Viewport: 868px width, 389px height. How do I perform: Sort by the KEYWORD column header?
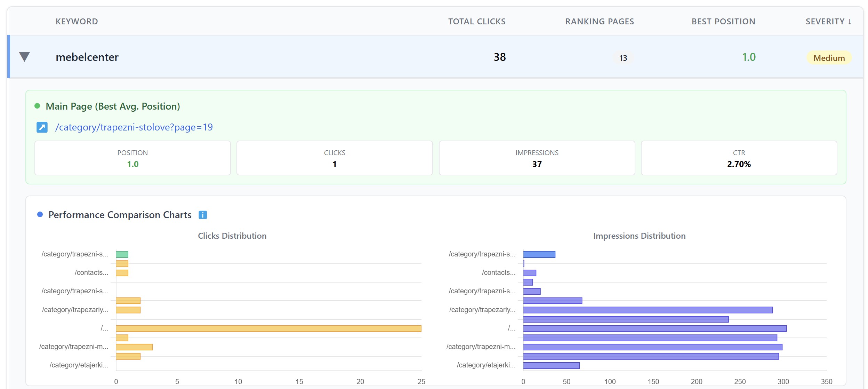[x=77, y=21]
